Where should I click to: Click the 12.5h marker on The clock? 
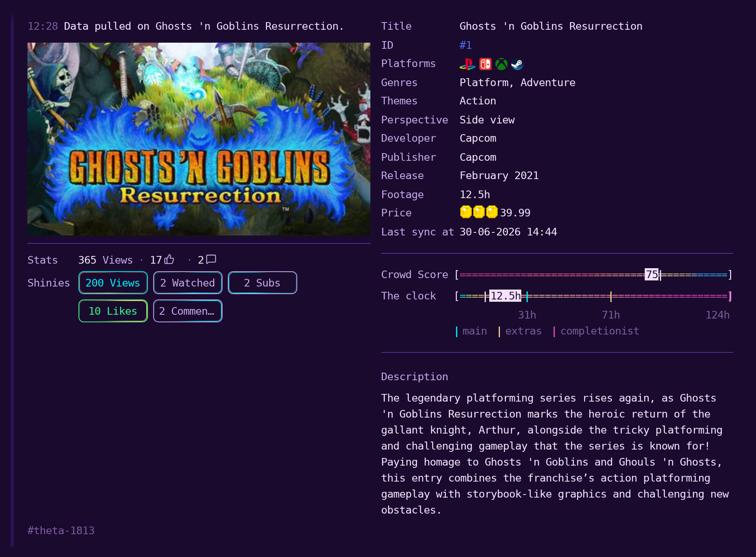[x=505, y=296]
